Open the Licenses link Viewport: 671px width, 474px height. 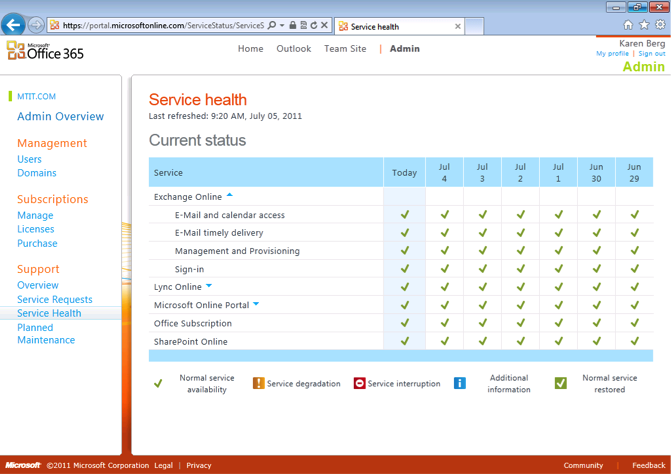[x=36, y=229]
